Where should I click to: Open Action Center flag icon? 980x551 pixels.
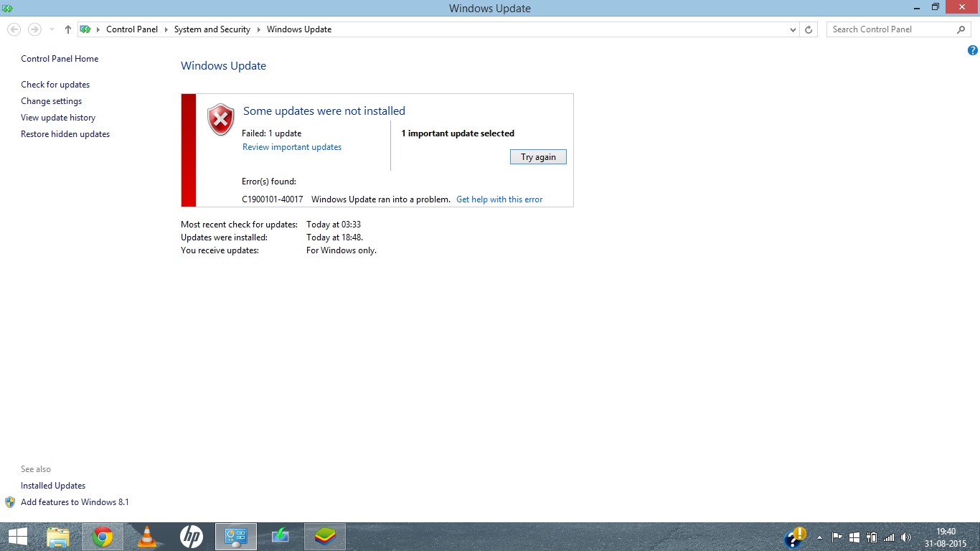pos(837,537)
